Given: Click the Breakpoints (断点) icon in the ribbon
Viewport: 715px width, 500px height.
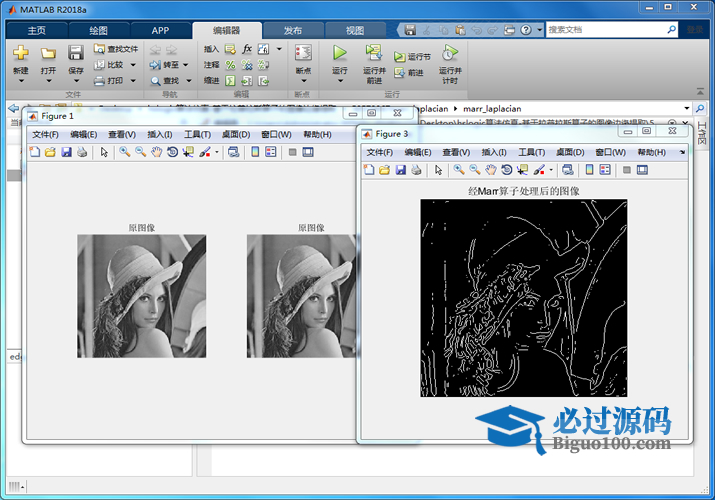Looking at the screenshot, I should click(303, 52).
